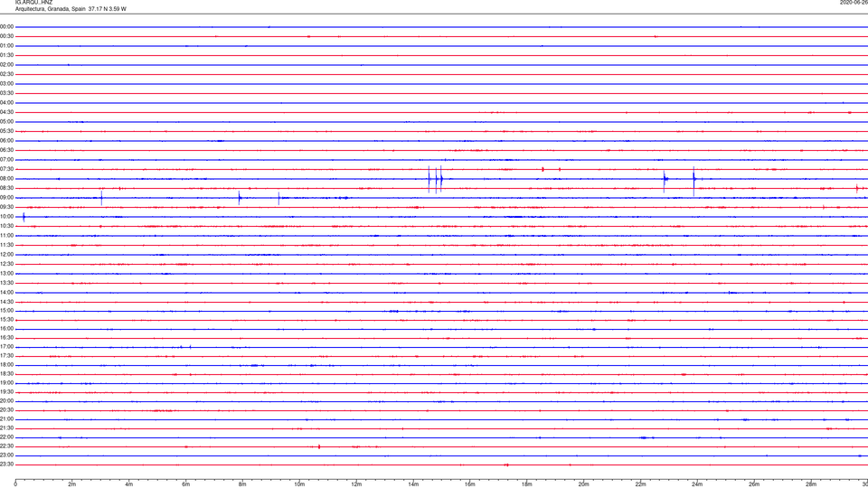Pick the 02:30 time label
Image resolution: width=868 pixels, height=488 pixels.
pos(6,74)
